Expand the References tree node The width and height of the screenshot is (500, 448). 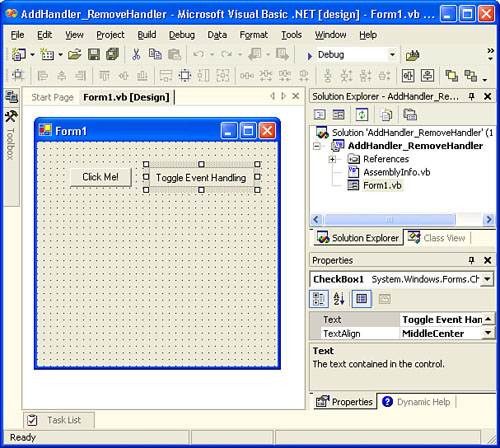[332, 159]
